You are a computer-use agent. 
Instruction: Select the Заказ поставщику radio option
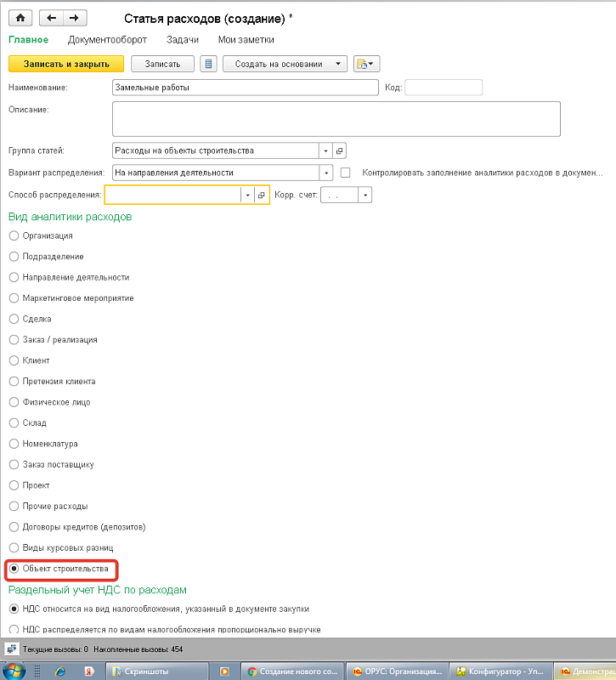14,464
